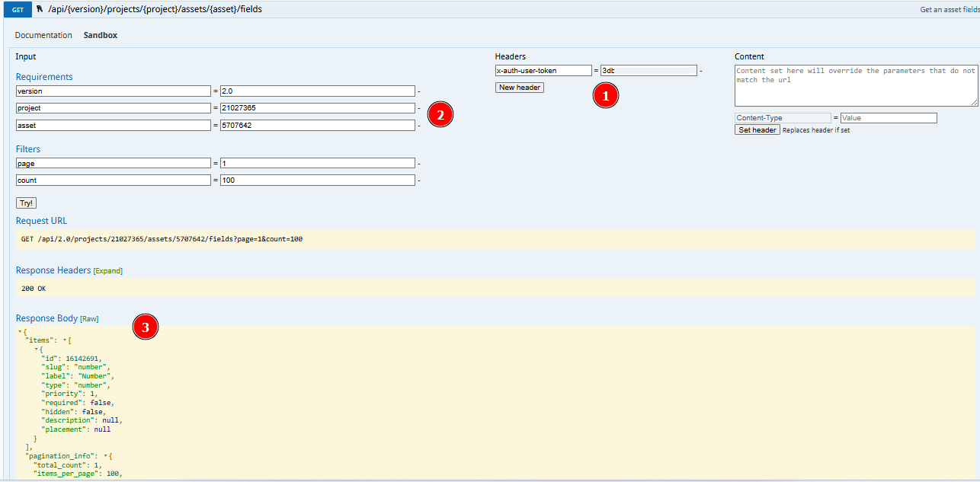The height and width of the screenshot is (482, 980).
Task: Click the Content-Type Value field
Action: pyautogui.click(x=889, y=118)
